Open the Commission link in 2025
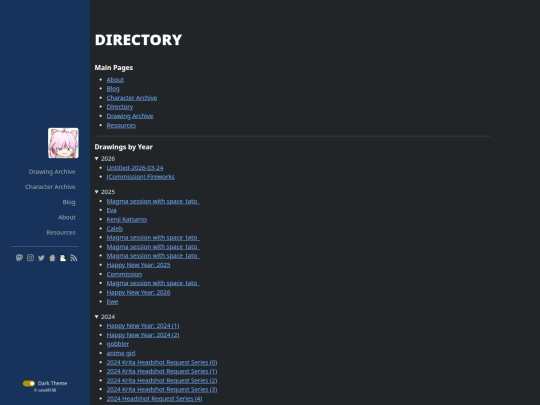The height and width of the screenshot is (405, 540). [124, 274]
